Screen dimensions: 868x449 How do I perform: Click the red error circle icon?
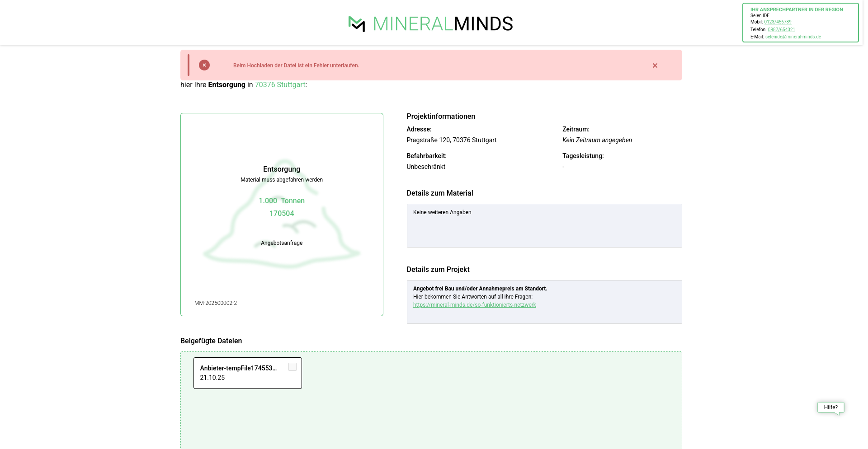click(204, 65)
